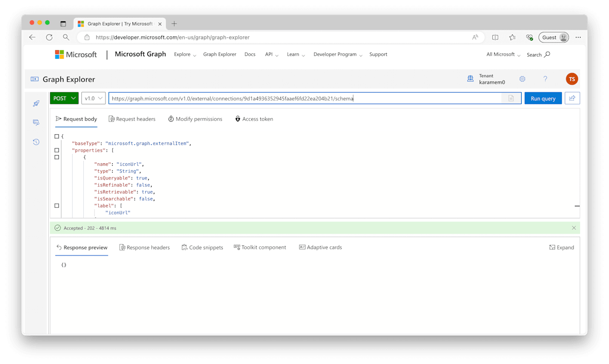609x364 pixels.
Task: Expand the All Microsoft menu
Action: pos(503,54)
